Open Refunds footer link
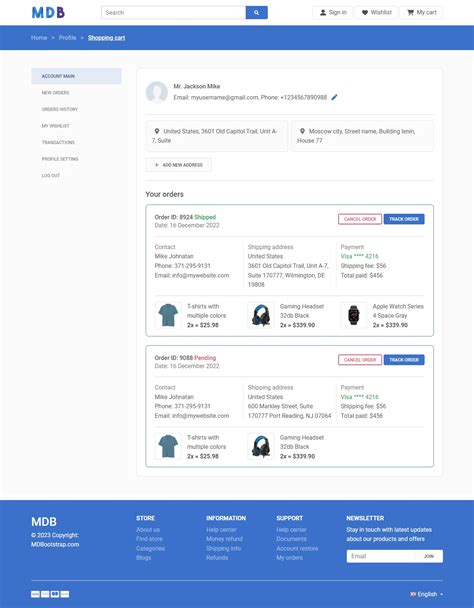This screenshot has width=474, height=608. 217,558
